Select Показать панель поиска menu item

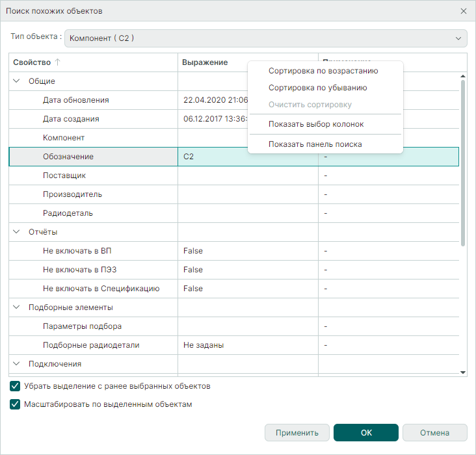(x=315, y=144)
